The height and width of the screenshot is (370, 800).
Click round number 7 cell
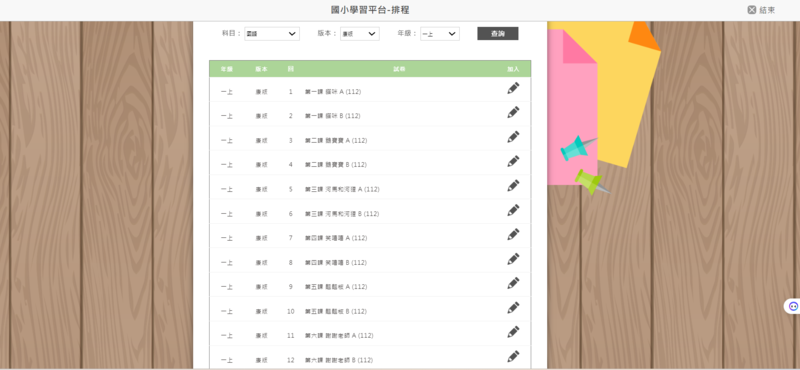(x=290, y=238)
